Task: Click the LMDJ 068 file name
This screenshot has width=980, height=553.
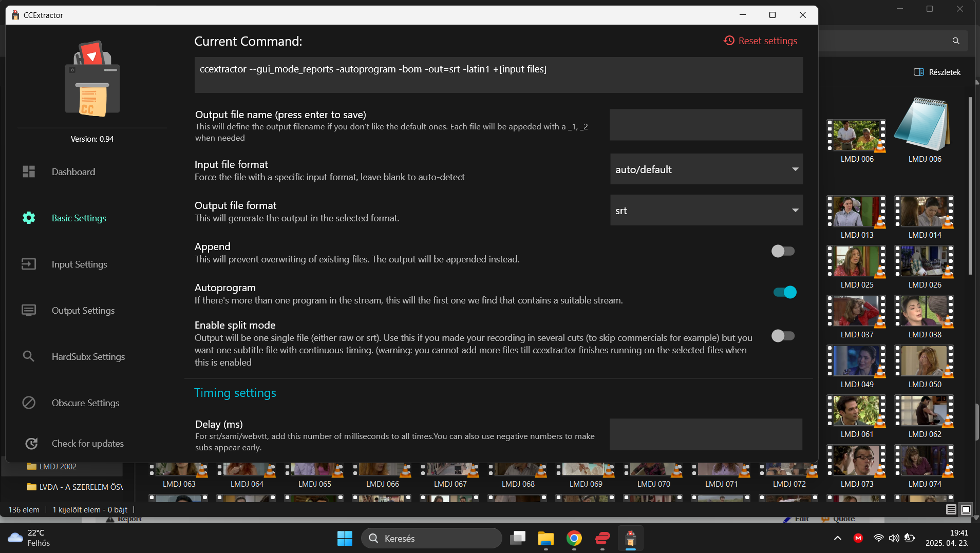Action: (518, 484)
